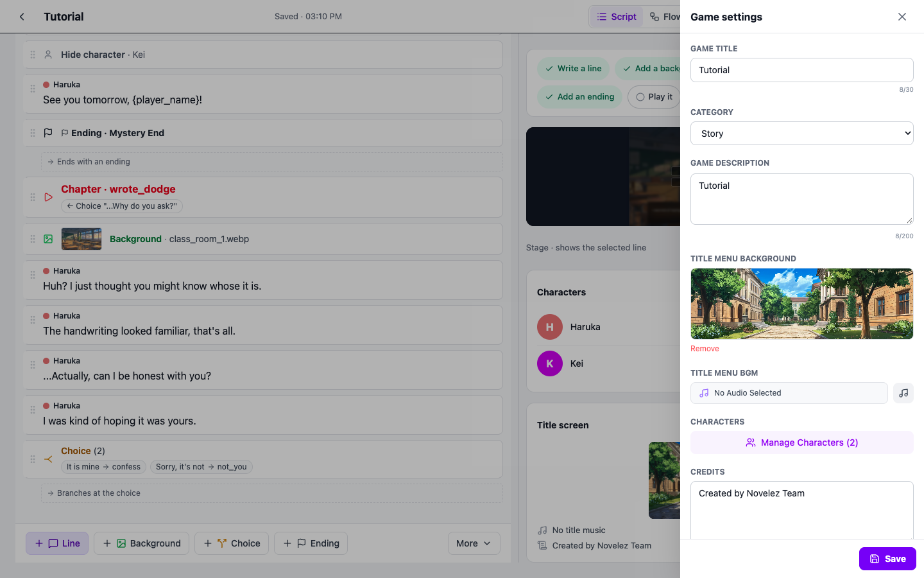This screenshot has height=578, width=924.
Task: Select the Choice (2) branch icon
Action: tap(48, 459)
